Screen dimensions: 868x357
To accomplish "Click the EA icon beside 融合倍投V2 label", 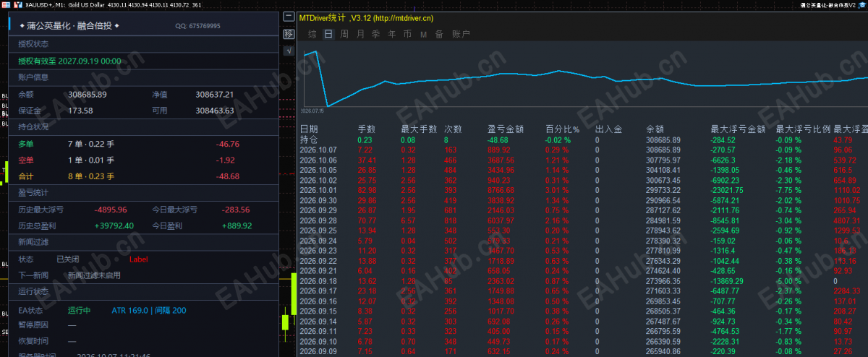I will (862, 4).
